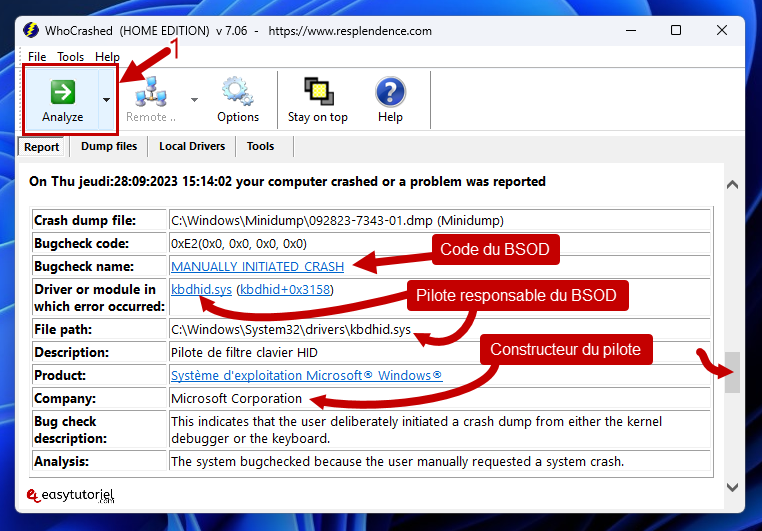Minimize the WhoCrashed window
This screenshot has height=531, width=762.
coord(631,30)
